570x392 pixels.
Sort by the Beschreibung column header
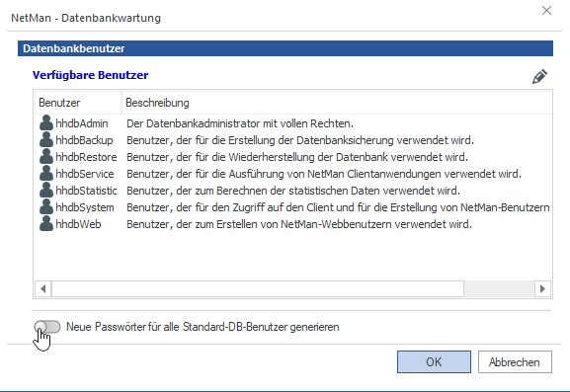pyautogui.click(x=336, y=103)
